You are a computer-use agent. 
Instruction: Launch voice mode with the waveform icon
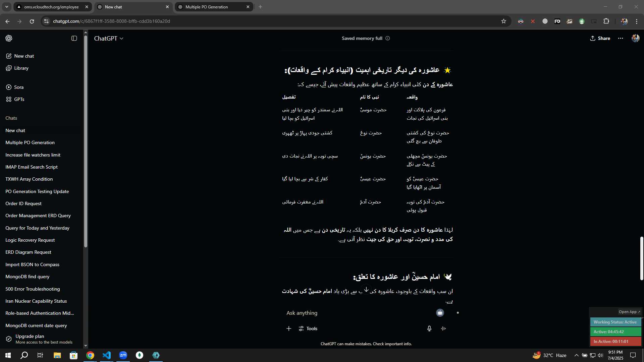[x=443, y=328]
